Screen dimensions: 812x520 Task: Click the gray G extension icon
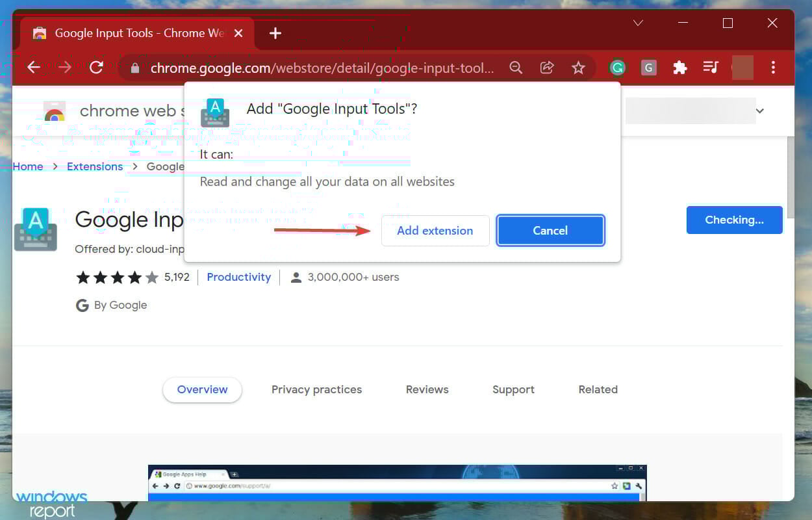click(x=648, y=67)
